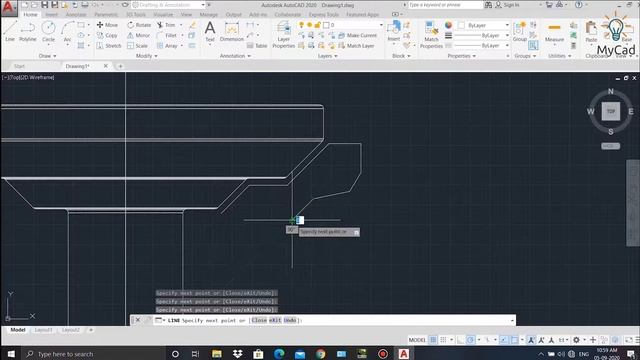
Task: Switch to the Start file tab
Action: 19,66
